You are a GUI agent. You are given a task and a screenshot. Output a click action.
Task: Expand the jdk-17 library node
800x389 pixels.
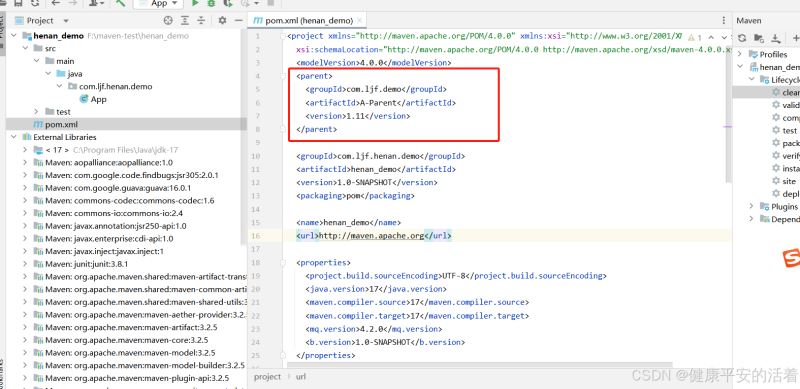pyautogui.click(x=25, y=150)
